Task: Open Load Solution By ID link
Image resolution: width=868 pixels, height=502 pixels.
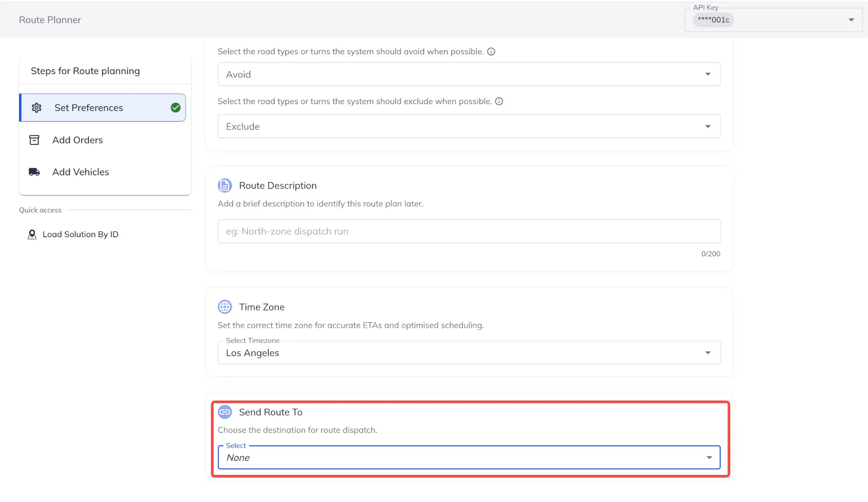Action: tap(73, 234)
